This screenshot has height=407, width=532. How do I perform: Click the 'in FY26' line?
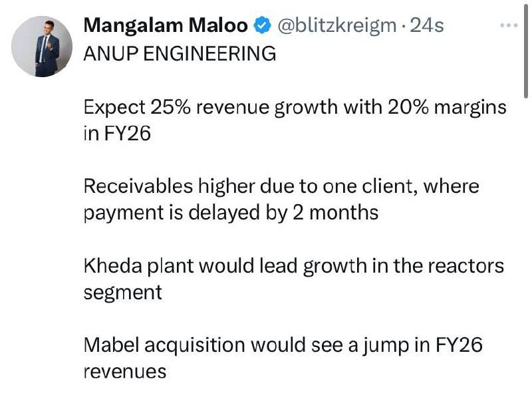click(117, 133)
